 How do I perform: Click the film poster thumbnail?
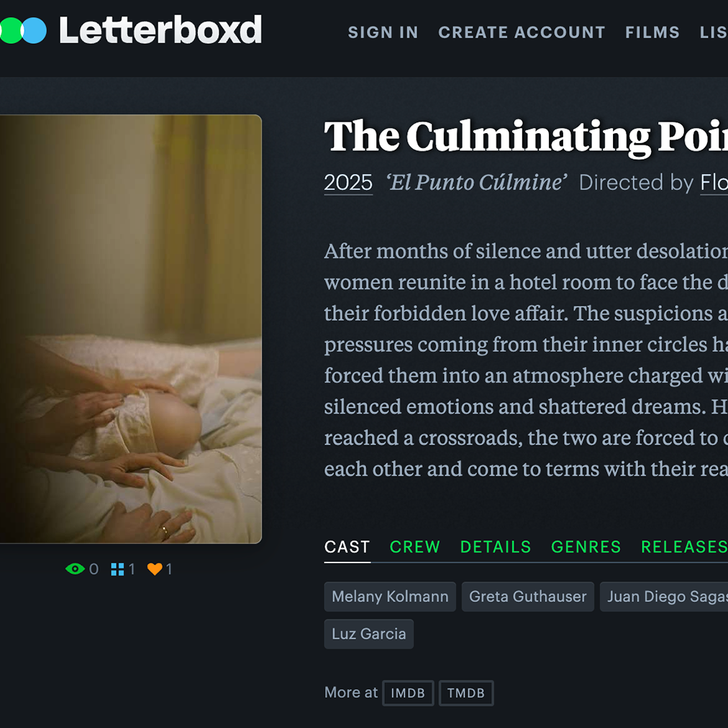[130, 329]
